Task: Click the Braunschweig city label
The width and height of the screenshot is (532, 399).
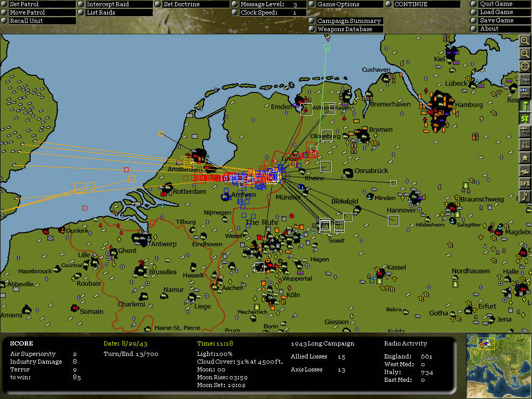Action: pyautogui.click(x=482, y=199)
